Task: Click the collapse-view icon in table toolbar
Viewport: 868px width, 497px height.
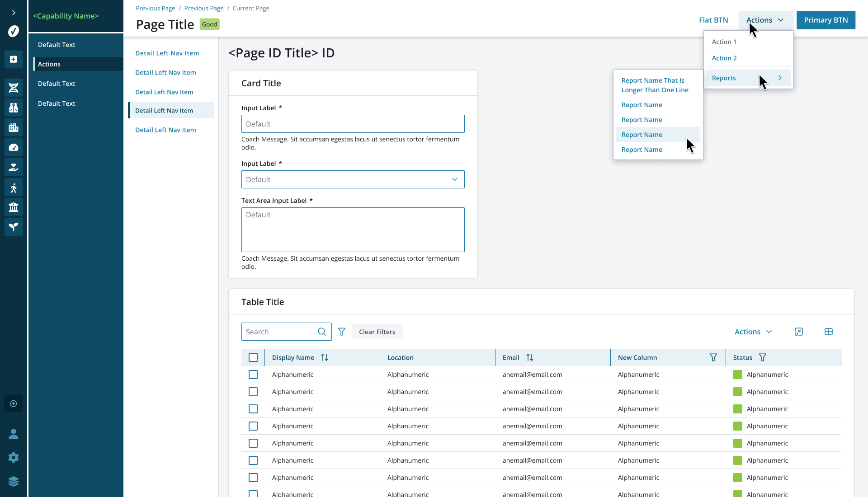Action: point(799,332)
